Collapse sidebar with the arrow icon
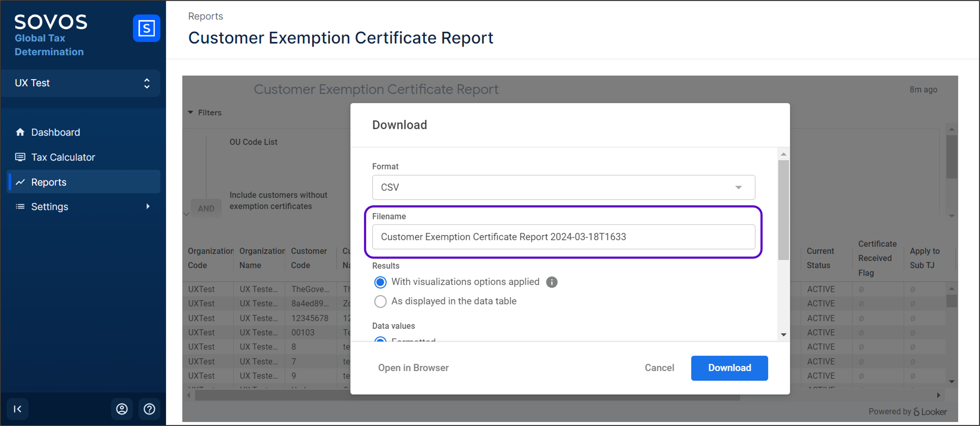 18,409
